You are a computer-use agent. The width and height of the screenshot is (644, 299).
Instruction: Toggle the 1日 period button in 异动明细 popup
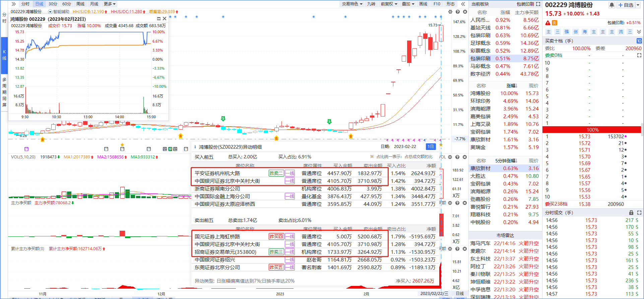point(431,147)
